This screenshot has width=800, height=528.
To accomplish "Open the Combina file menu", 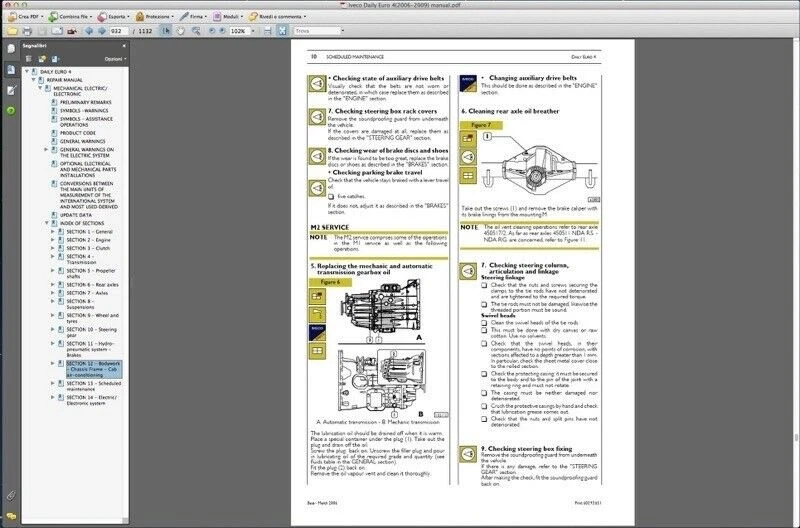I will tap(70, 16).
